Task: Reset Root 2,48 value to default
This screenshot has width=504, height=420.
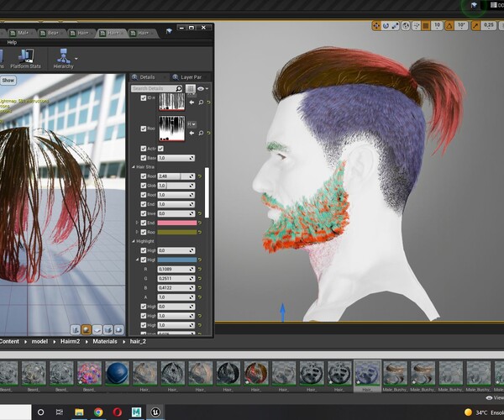Action: (x=200, y=176)
